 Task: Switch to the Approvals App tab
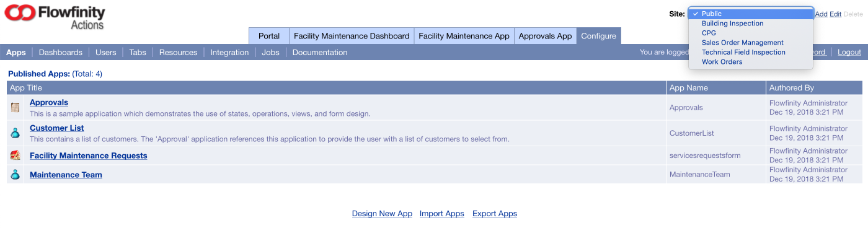[x=545, y=36]
